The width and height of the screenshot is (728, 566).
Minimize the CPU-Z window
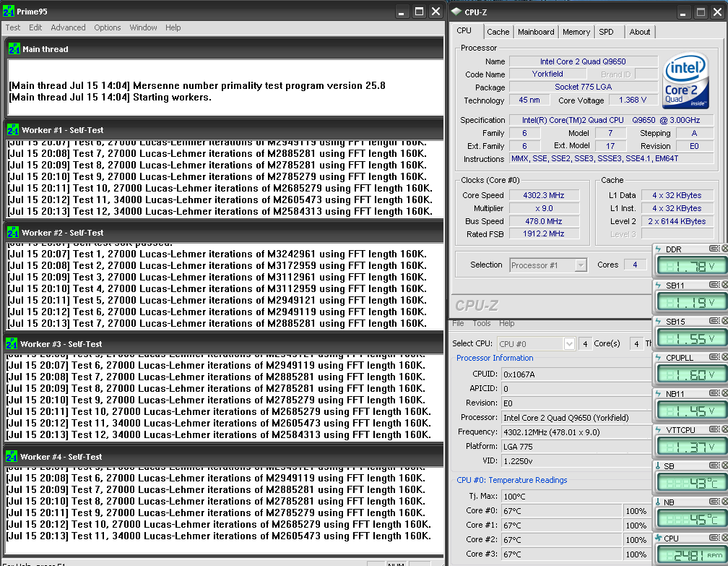click(x=682, y=12)
